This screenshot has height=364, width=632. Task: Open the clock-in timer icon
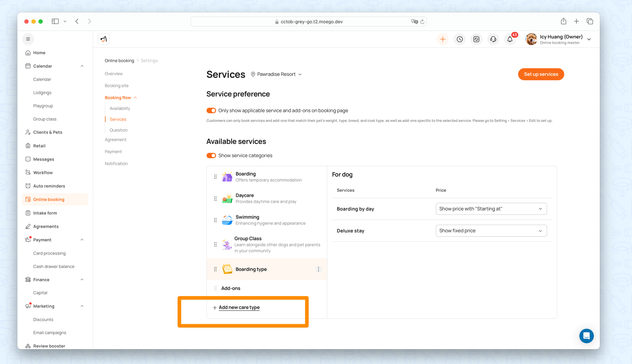coord(459,39)
